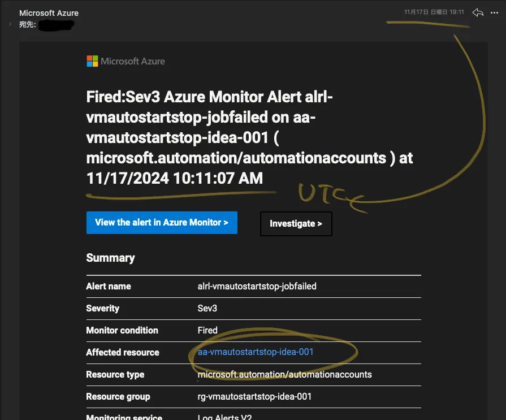Click the Sev3 severity value
This screenshot has height=420, width=506.
click(x=207, y=308)
